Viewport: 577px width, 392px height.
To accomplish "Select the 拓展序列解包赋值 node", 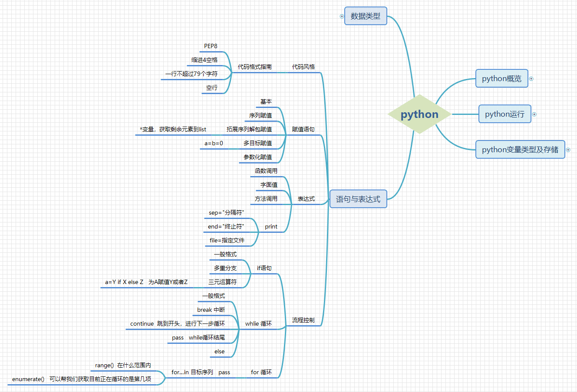I will tap(249, 129).
